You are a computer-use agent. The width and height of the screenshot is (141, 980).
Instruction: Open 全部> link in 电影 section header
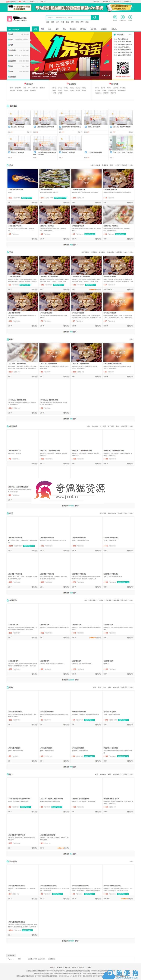point(131,339)
